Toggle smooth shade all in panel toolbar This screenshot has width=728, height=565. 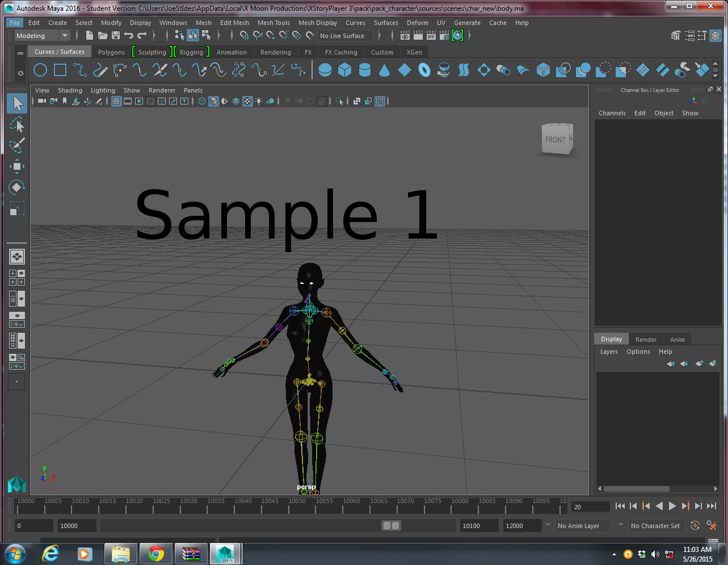[x=213, y=101]
